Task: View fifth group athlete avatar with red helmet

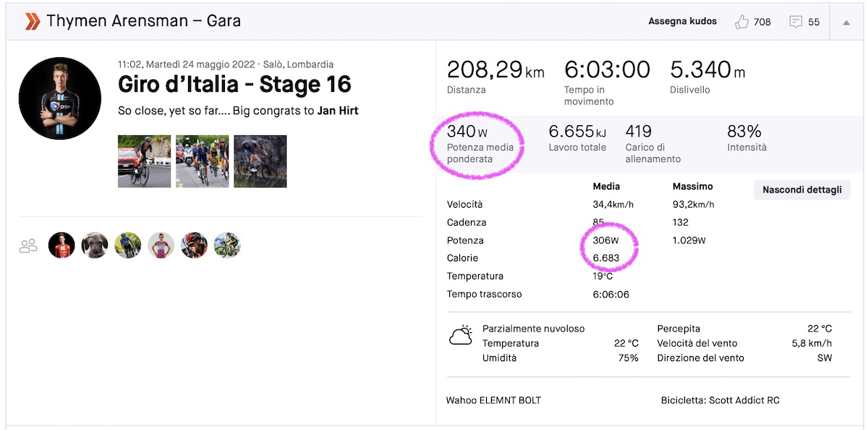Action: coord(195,245)
